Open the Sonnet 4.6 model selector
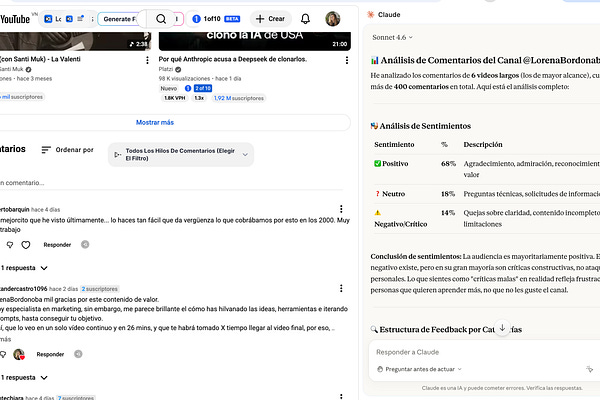The height and width of the screenshot is (400, 600). pos(392,38)
